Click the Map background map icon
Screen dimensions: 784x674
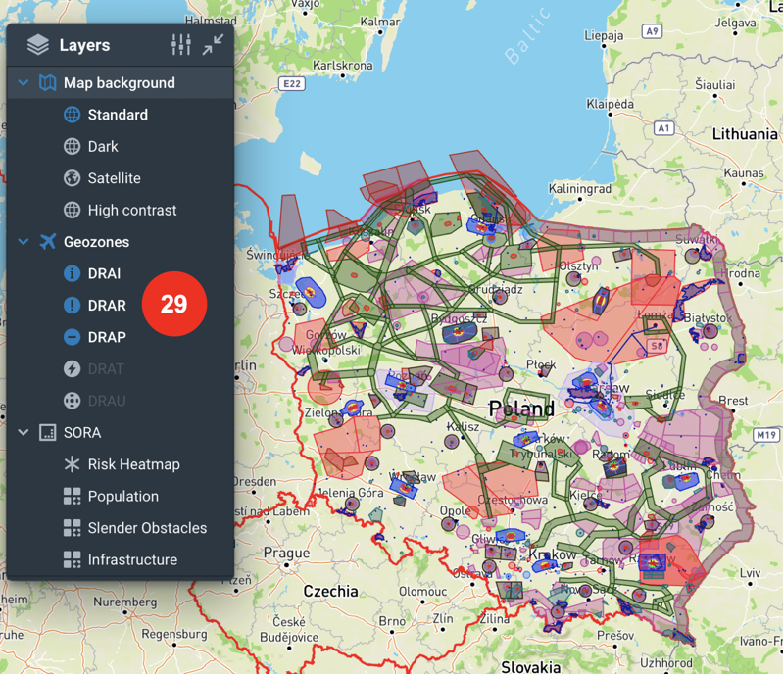coord(47,83)
